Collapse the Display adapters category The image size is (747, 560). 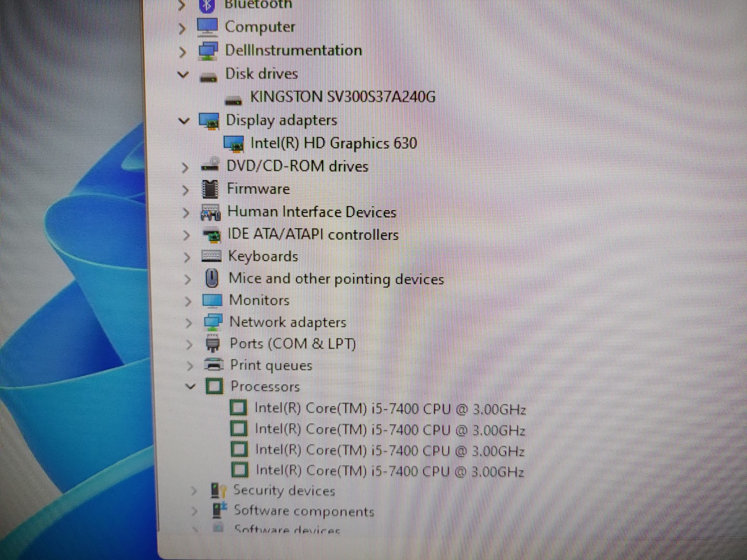coord(184,121)
